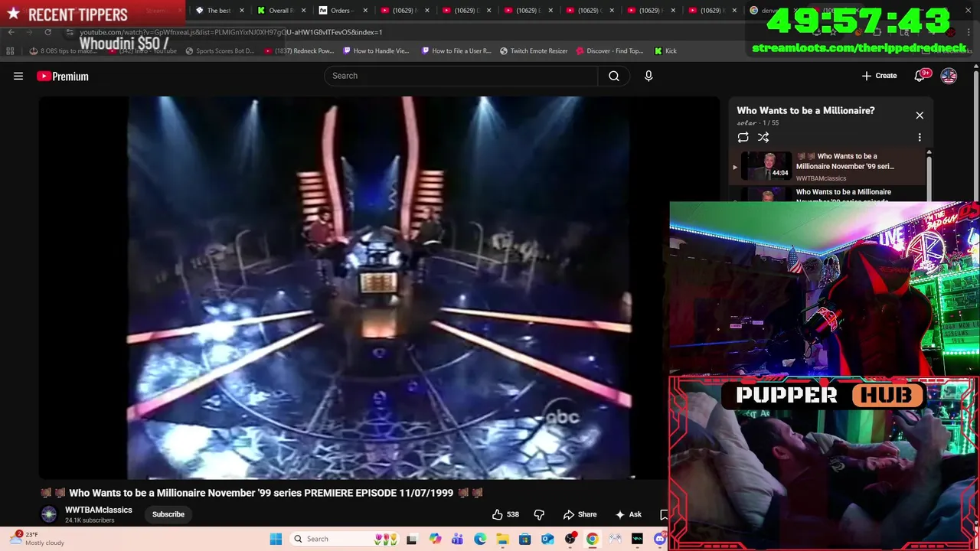Click the '24.1K subscribers' text
980x551 pixels.
click(x=90, y=520)
